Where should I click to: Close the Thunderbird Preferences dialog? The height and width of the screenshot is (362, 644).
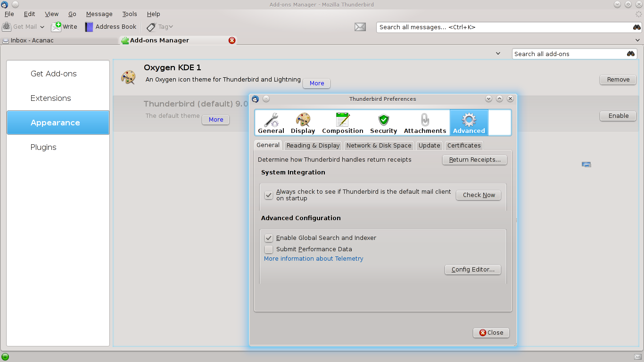click(491, 333)
